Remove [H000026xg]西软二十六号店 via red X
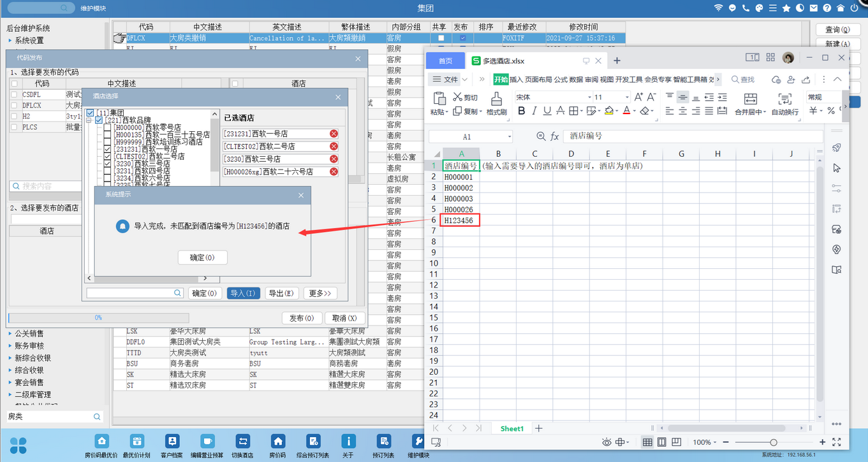 [x=334, y=172]
